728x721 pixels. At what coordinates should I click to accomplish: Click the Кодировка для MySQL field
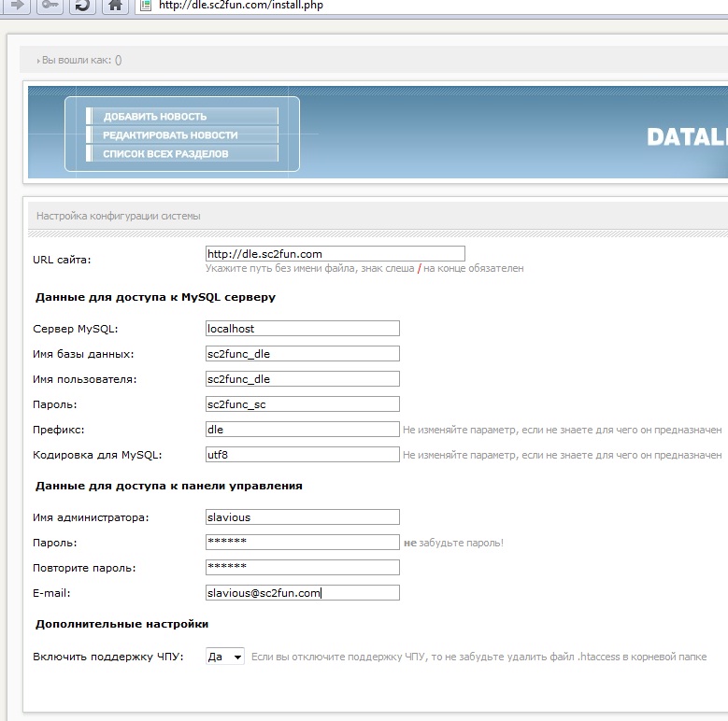click(x=302, y=454)
